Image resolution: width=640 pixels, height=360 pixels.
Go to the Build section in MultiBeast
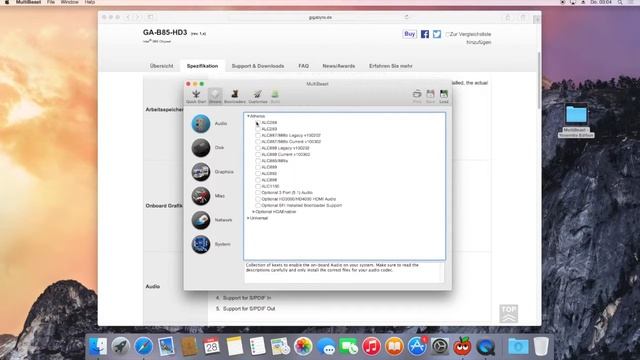(x=275, y=96)
